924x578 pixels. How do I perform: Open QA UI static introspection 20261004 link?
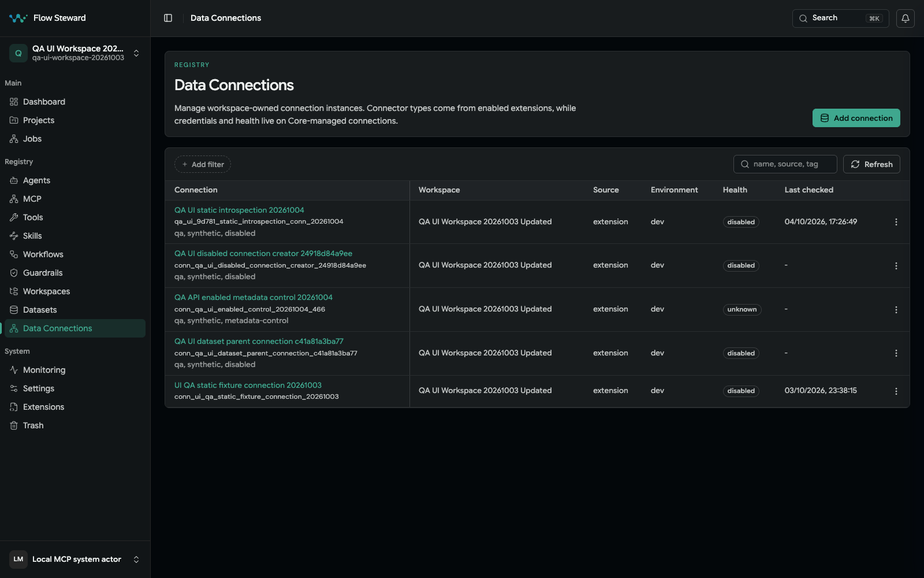tap(239, 210)
